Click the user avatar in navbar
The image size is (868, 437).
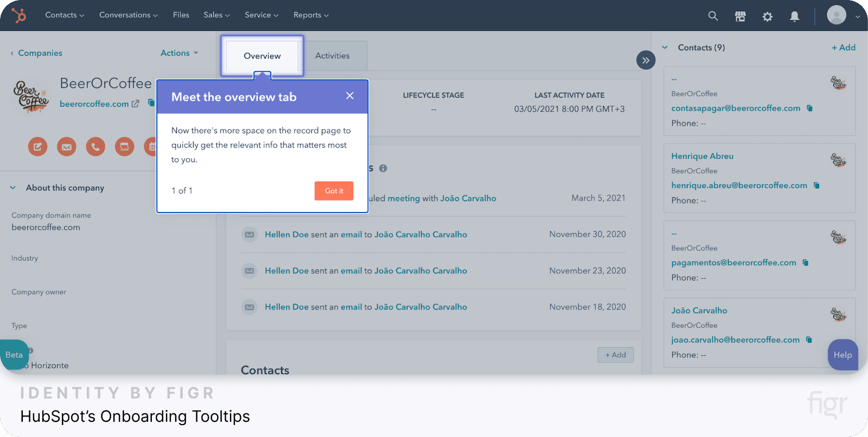[836, 15]
